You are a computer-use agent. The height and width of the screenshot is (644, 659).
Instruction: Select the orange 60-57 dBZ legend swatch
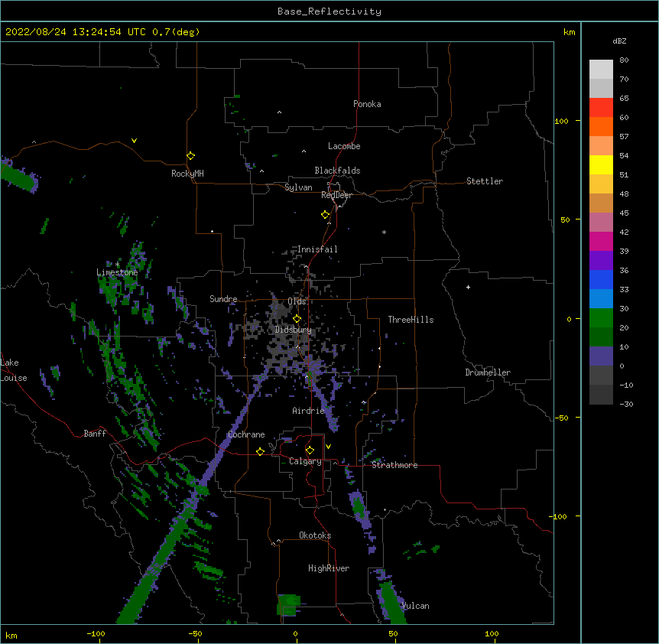pyautogui.click(x=601, y=126)
